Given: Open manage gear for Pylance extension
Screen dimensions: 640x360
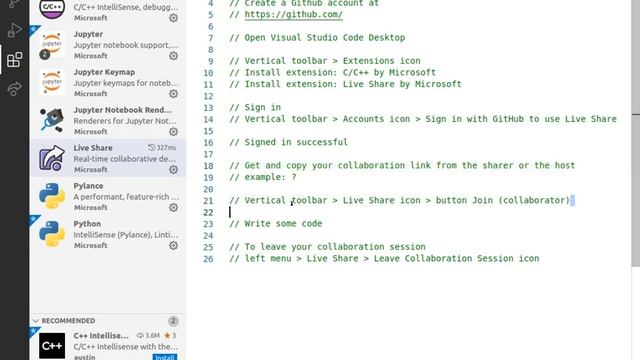Looking at the screenshot, I should click(x=173, y=208).
